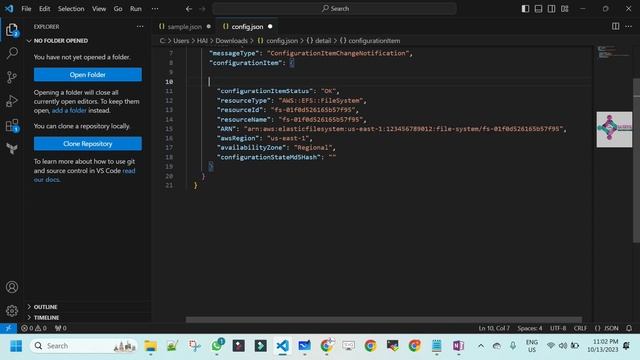The height and width of the screenshot is (360, 640).
Task: Show hidden system tray icons
Action: 481,346
